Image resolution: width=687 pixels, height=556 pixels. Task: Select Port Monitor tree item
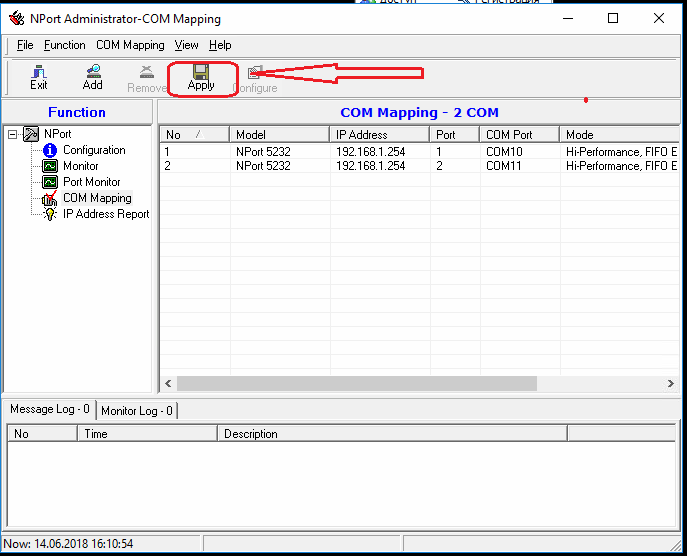tap(91, 182)
